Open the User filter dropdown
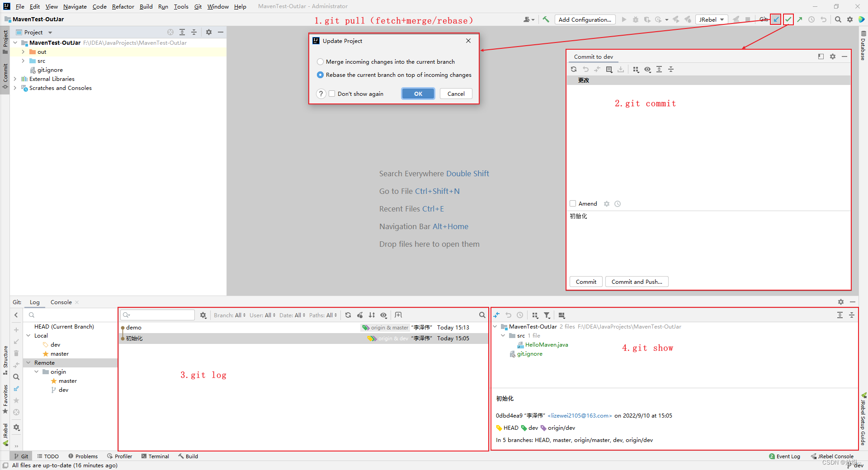Screen dimensions: 868x470 click(262, 315)
